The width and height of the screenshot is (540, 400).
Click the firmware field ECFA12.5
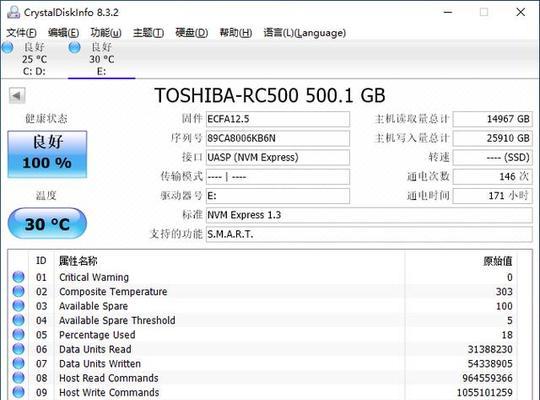[x=278, y=119]
